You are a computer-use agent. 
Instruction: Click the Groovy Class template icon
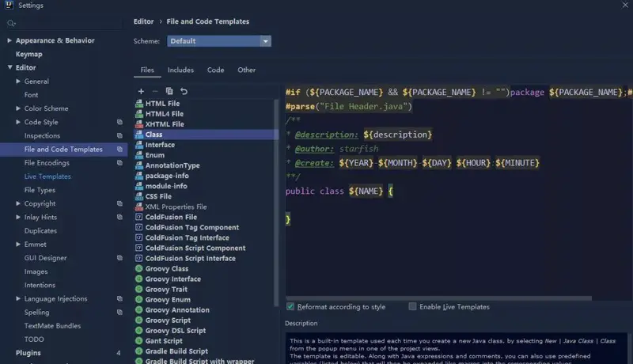(x=139, y=269)
